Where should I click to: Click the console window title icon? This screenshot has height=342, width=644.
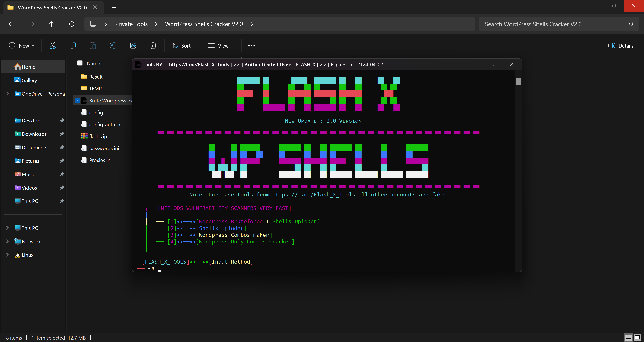(x=138, y=65)
